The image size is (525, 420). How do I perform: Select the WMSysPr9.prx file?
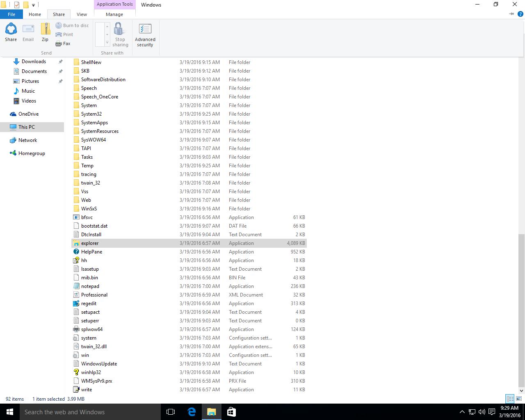tap(189, 381)
